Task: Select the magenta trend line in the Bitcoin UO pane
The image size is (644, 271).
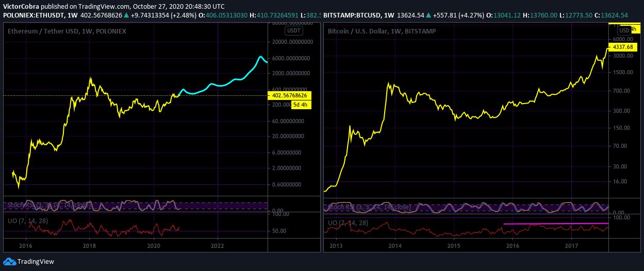Action: [556, 224]
